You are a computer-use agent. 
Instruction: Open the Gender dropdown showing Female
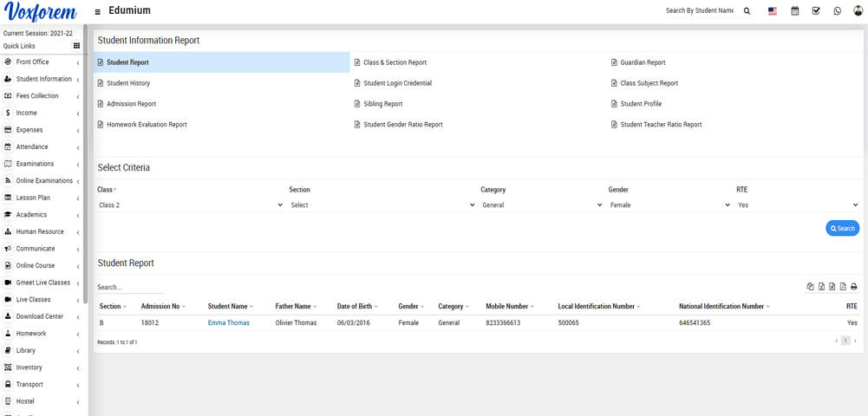(669, 205)
